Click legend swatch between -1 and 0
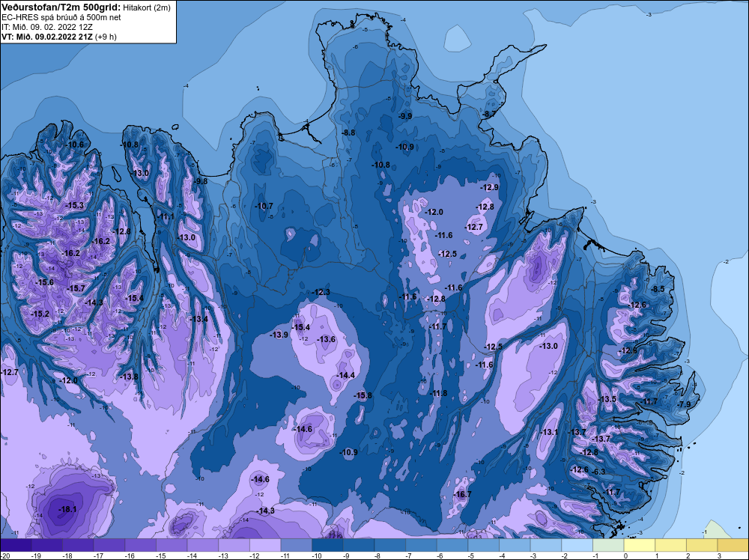Viewport: 749px width, 560px height. 608,546
